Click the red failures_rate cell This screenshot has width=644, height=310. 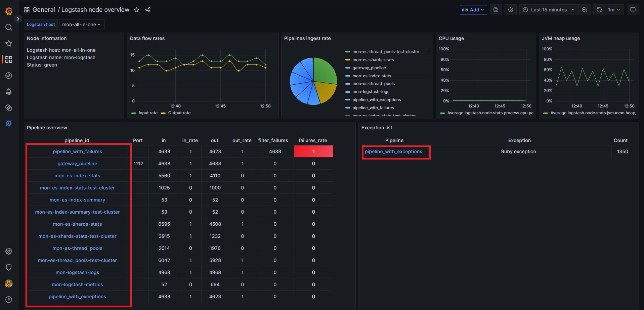click(313, 151)
